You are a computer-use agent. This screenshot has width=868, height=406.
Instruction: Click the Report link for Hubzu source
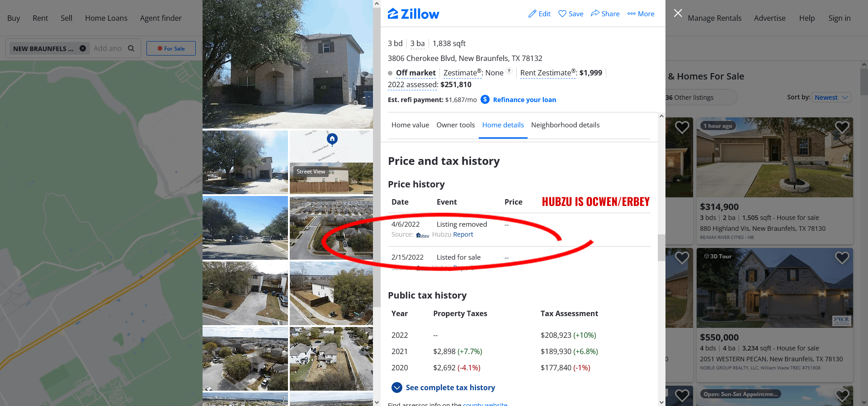click(463, 234)
